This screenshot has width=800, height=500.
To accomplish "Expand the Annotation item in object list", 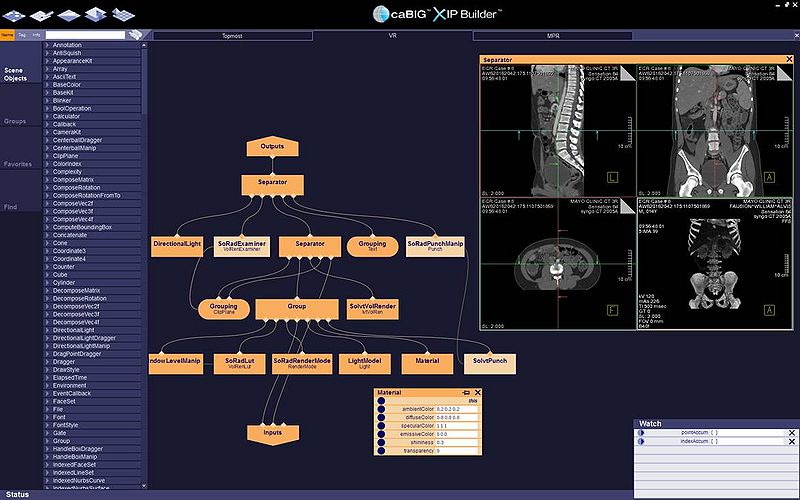I will pyautogui.click(x=47, y=45).
